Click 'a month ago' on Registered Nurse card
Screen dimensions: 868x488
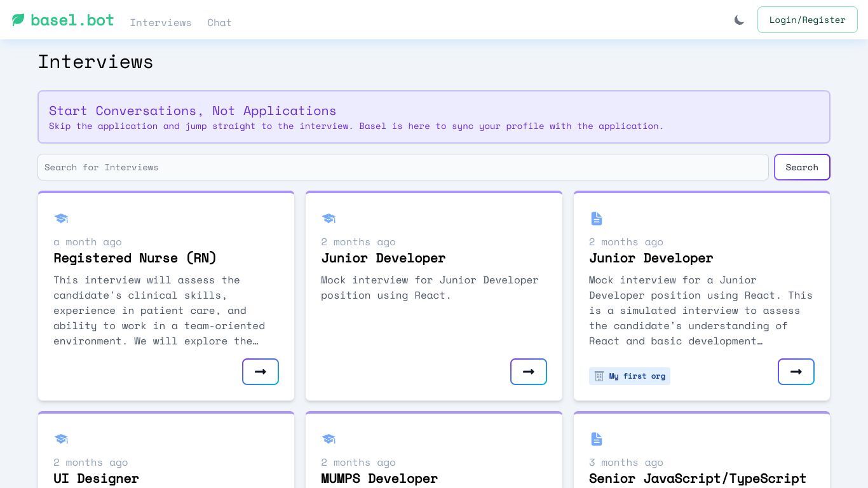point(88,242)
